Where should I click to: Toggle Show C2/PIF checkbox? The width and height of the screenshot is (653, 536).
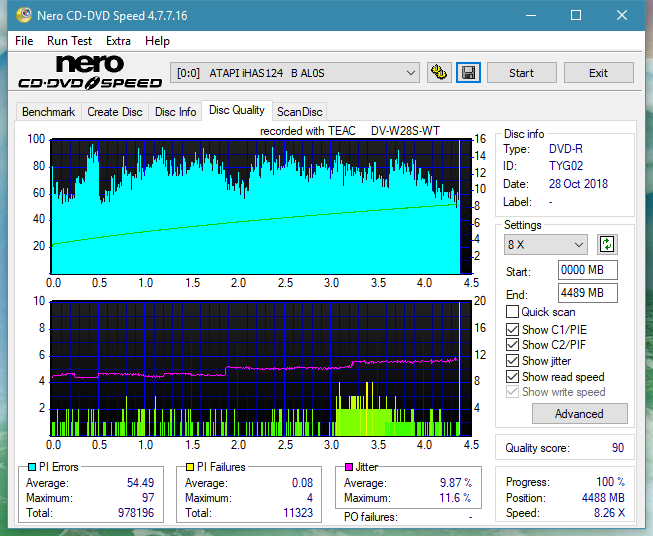pos(512,345)
